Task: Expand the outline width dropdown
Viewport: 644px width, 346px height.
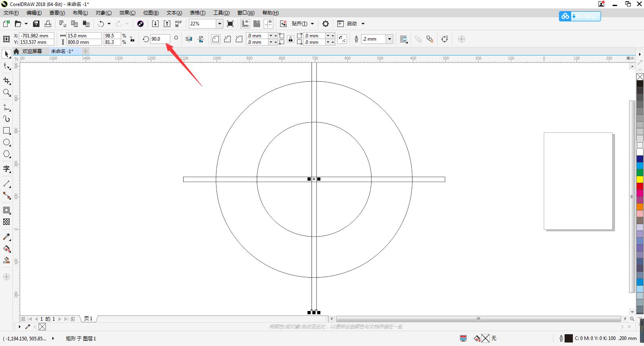Action: tap(389, 39)
